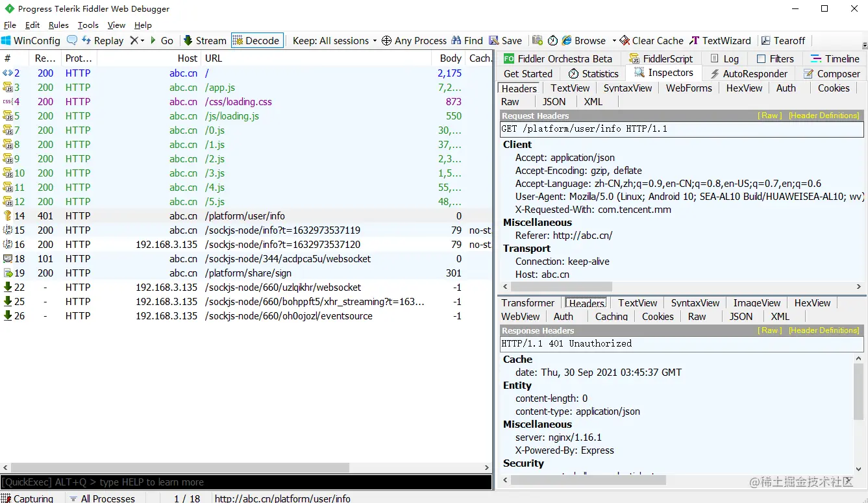This screenshot has width=868, height=503.
Task: Open the Tools menu
Action: pos(88,25)
